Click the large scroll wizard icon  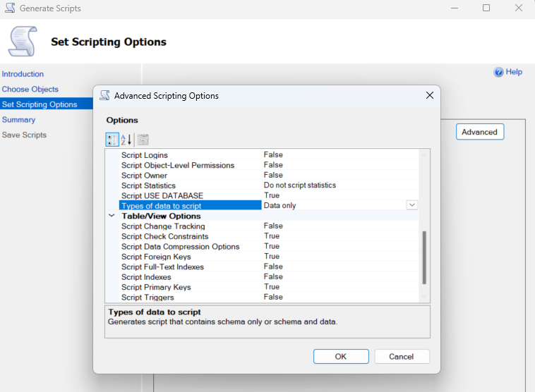pos(22,42)
